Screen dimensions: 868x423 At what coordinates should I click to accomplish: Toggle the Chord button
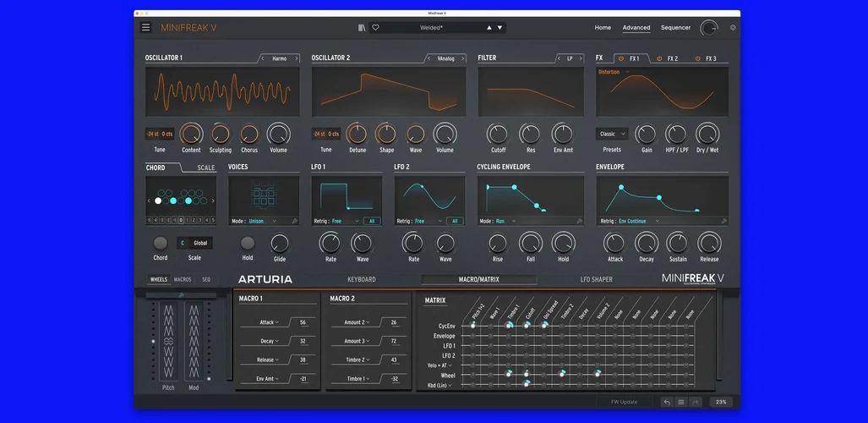[160, 243]
